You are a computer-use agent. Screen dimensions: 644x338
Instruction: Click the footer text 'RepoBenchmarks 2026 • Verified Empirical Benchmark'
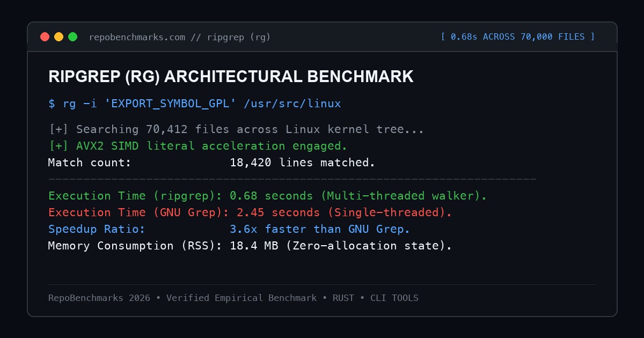click(x=182, y=298)
